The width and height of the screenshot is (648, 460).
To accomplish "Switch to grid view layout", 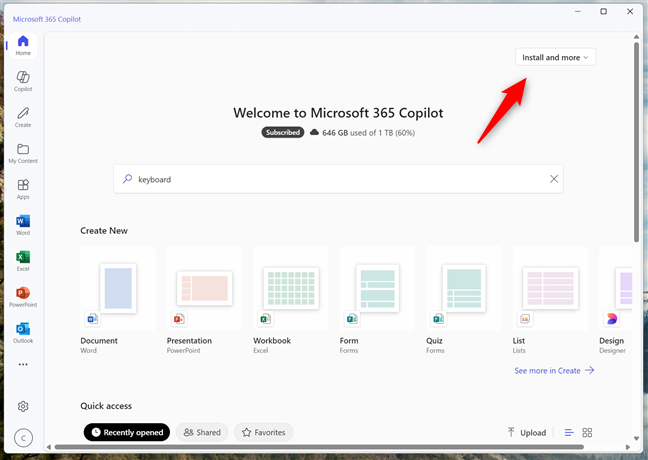I will coord(587,432).
